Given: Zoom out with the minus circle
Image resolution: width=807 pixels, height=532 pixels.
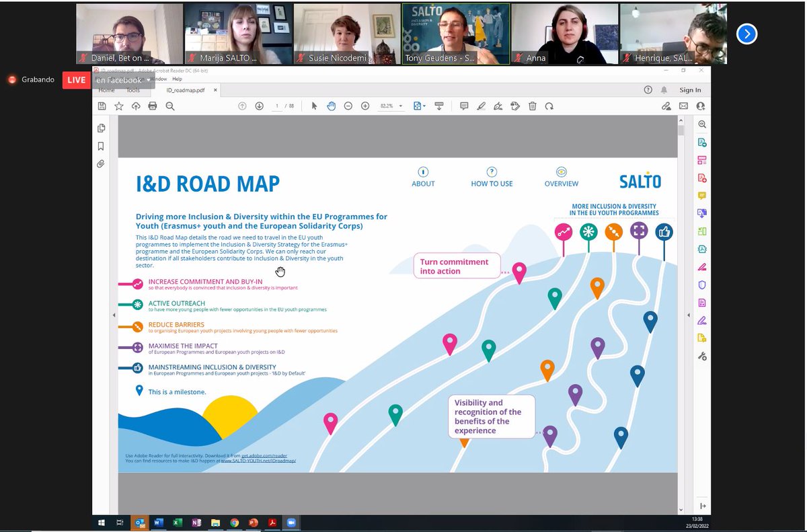Looking at the screenshot, I should tap(348, 106).
